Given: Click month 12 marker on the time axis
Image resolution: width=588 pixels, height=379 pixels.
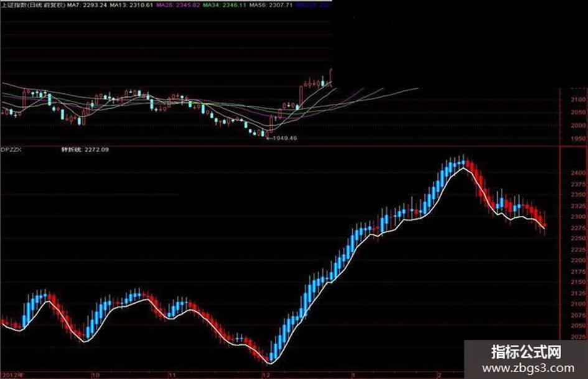Looking at the screenshot, I should 266,375.
